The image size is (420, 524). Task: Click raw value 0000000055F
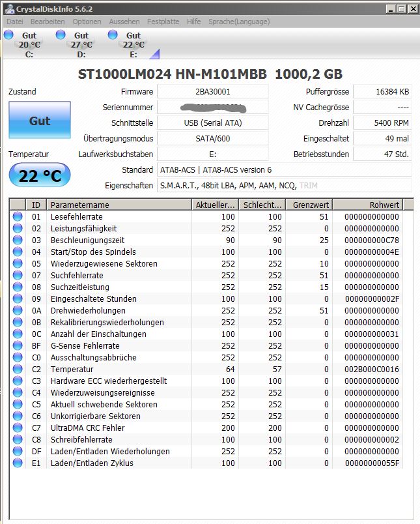coord(372,463)
